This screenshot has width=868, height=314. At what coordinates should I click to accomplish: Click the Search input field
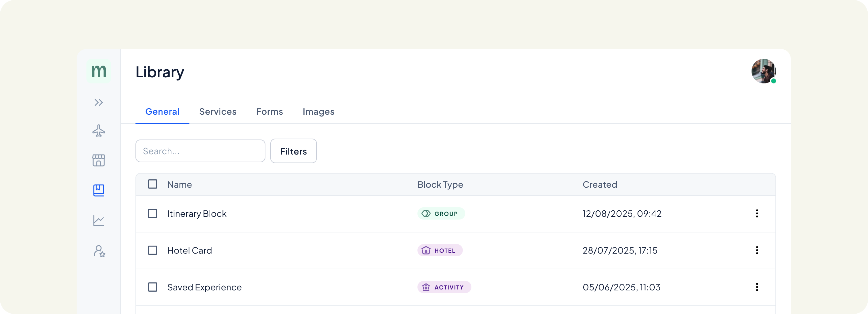pos(200,151)
